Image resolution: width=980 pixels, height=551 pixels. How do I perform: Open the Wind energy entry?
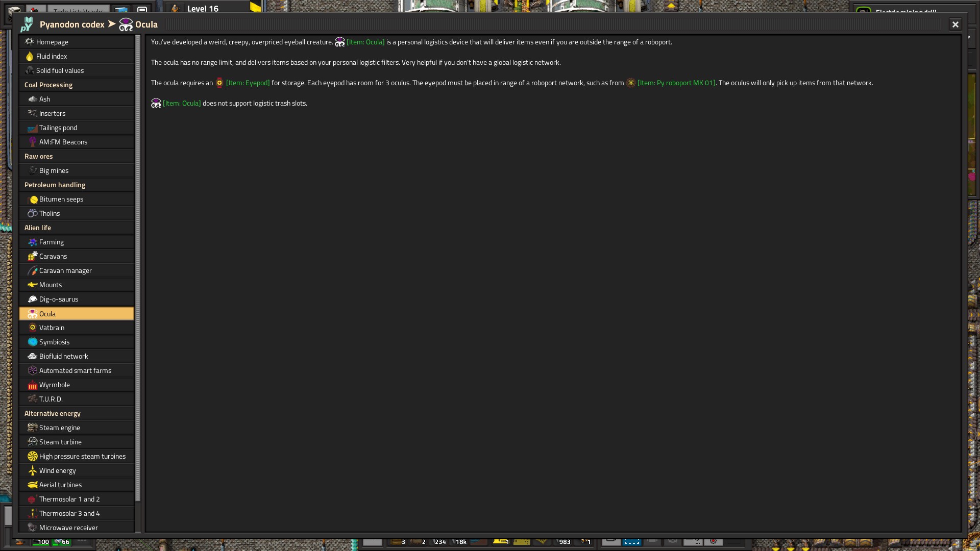(57, 471)
